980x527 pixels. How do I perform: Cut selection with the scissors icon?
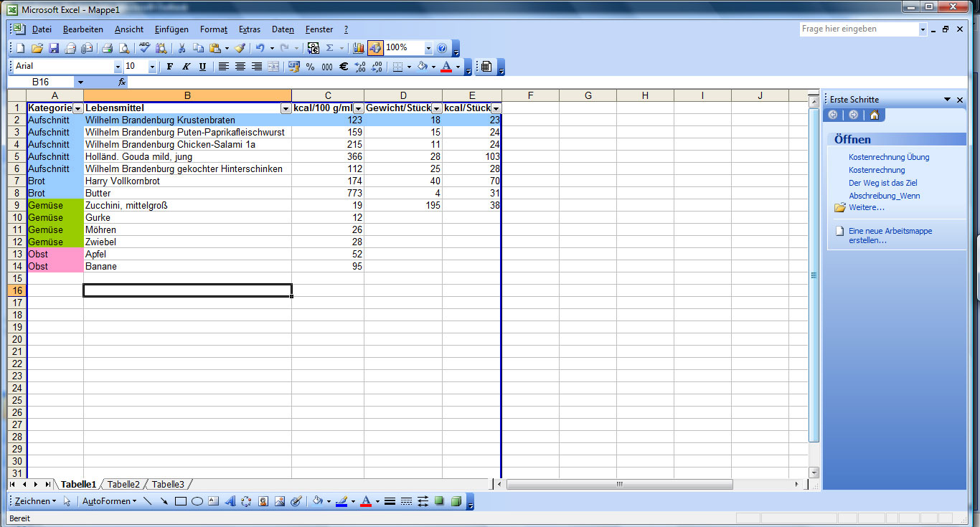[x=182, y=48]
